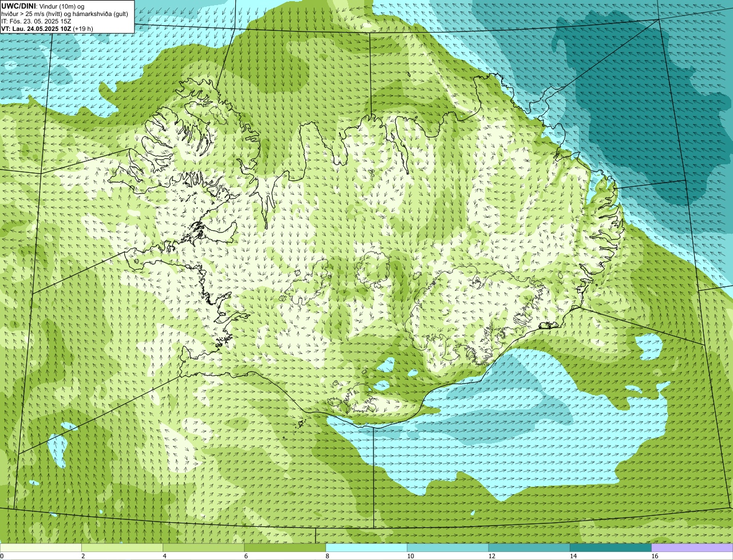
Task: Click the legend scale label '14'
Action: (x=573, y=556)
